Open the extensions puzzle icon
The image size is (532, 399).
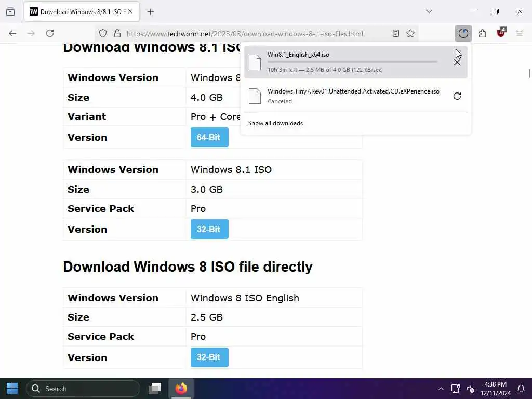pyautogui.click(x=482, y=33)
